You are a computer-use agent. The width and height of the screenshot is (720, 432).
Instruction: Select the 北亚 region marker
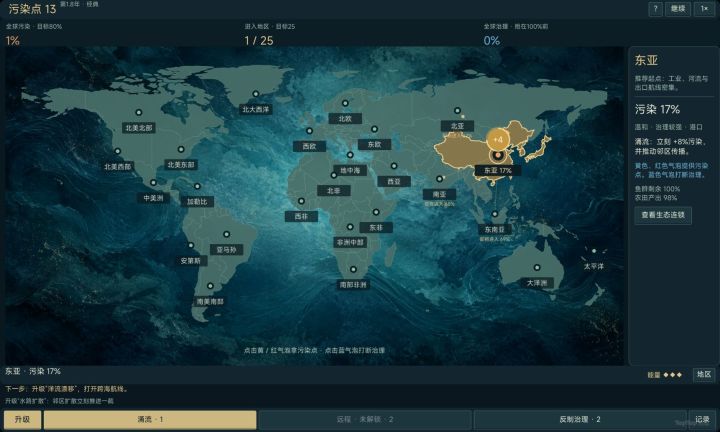(x=457, y=111)
